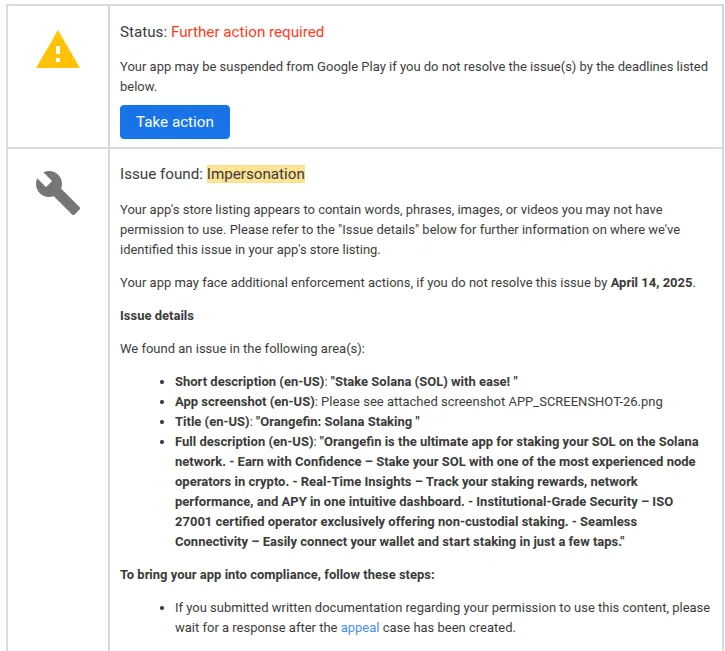Click the 'Status:' label
Screen dimensions: 725x651
click(143, 32)
